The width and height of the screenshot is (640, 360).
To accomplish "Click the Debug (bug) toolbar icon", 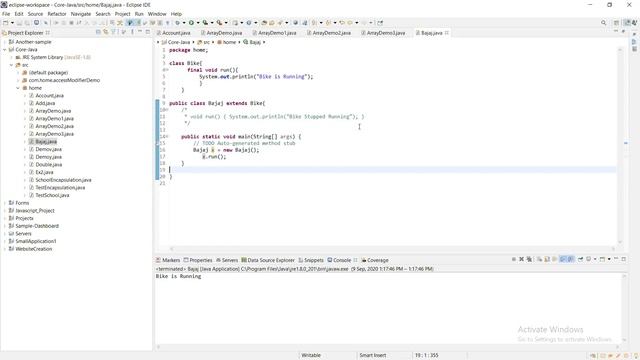I will [177, 23].
